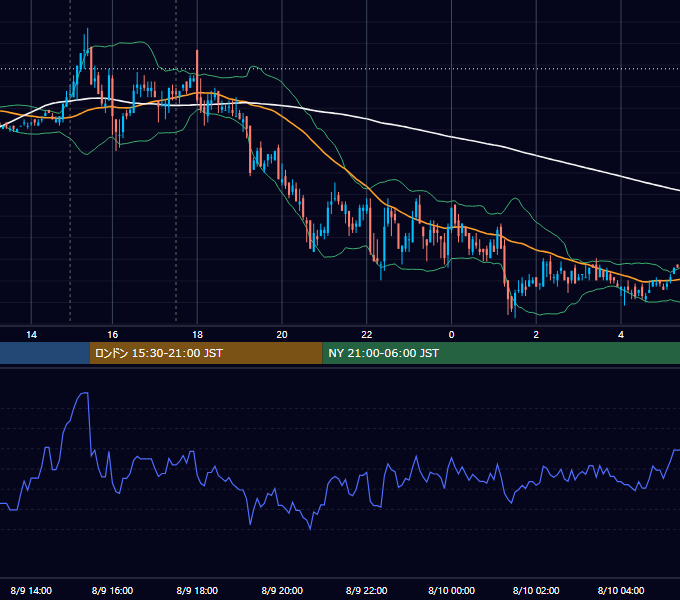The image size is (680, 600).
Task: Click the 22 hour label on price axis
Action: point(366,334)
